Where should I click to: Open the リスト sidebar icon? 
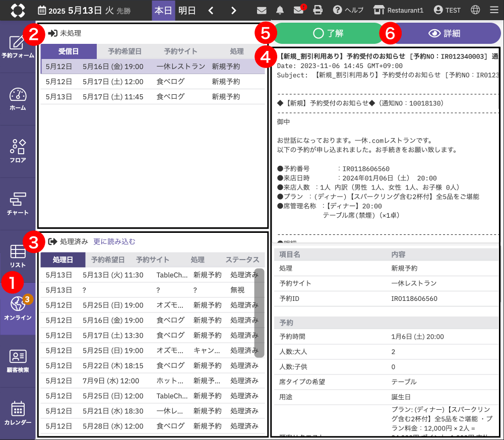[17, 256]
